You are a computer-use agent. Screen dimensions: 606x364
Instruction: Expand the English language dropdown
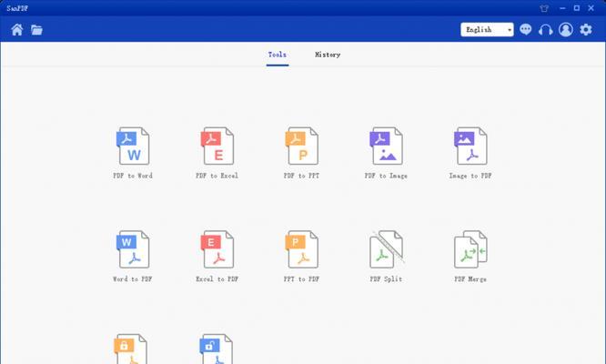coord(487,29)
